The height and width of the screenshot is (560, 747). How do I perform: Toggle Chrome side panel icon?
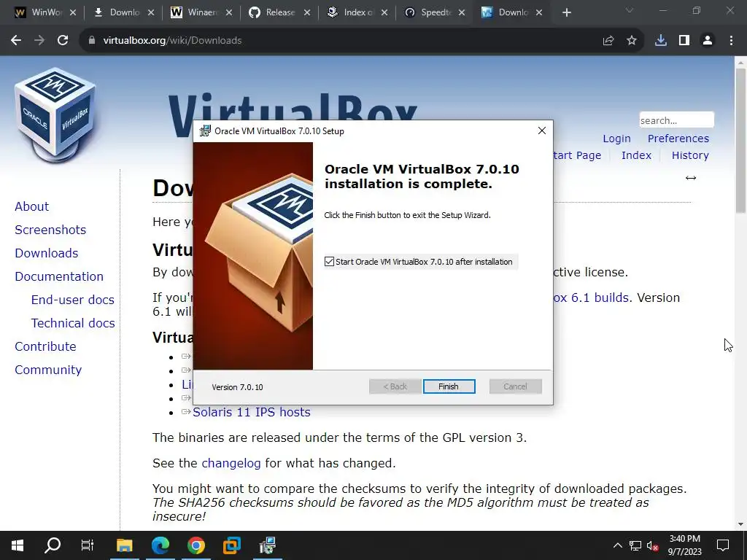(x=684, y=41)
